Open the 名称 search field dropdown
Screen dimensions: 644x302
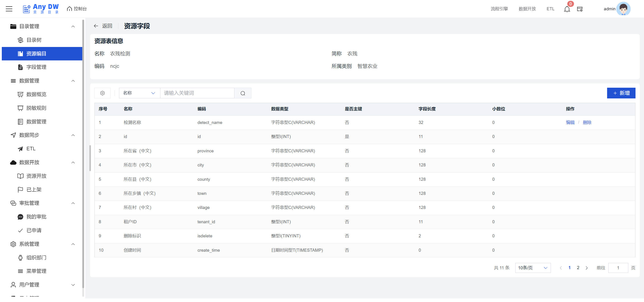point(139,93)
